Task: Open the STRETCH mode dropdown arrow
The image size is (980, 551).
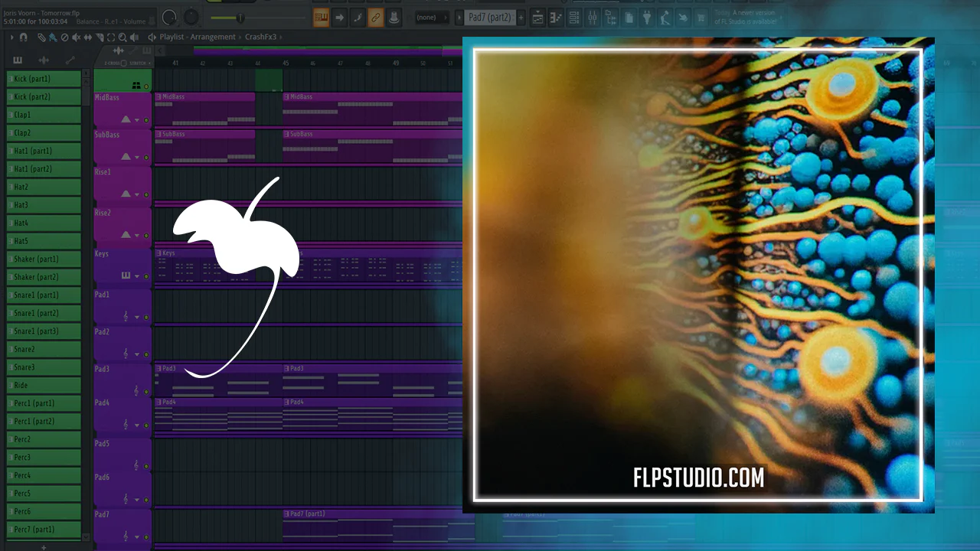Action: click(149, 63)
